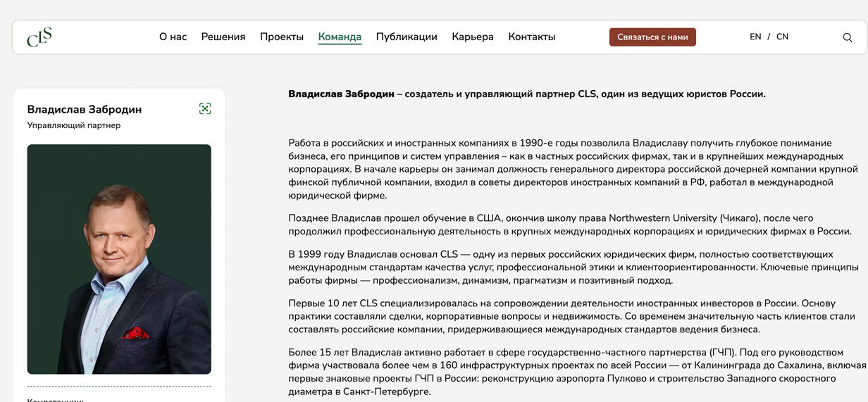Open the Публикации section
Screen dimensions: 868x402
[407, 37]
